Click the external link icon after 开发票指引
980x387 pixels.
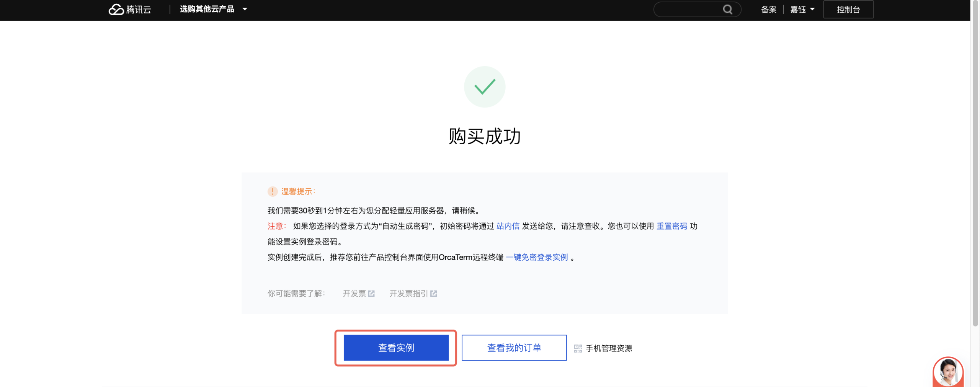pyautogui.click(x=433, y=294)
